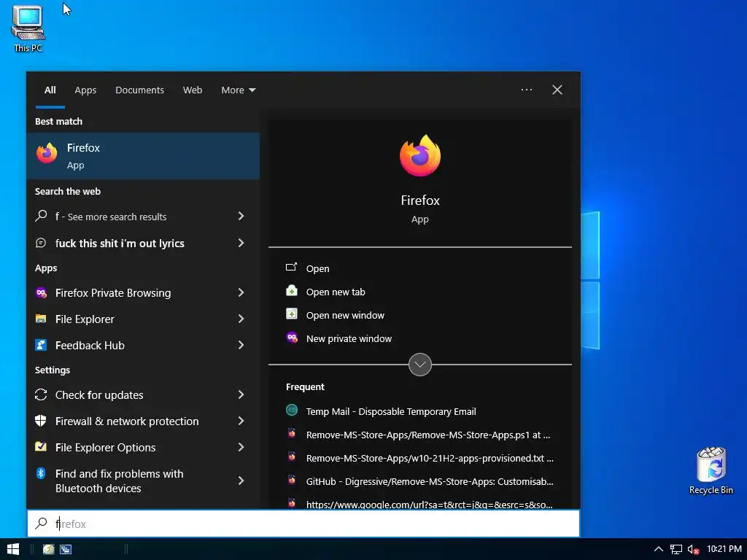This screenshot has width=747, height=560.
Task: Expand Firewall & network protection arrow
Action: tap(241, 421)
